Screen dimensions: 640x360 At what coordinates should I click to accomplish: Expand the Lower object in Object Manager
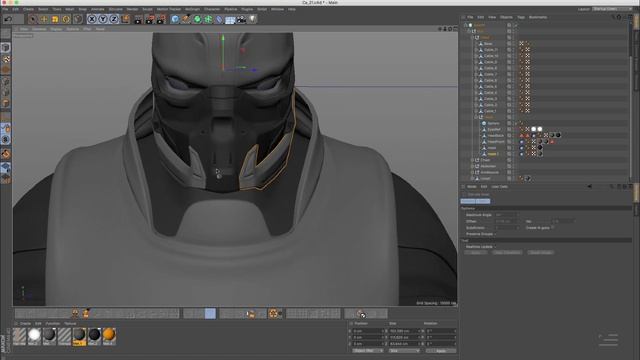[x=473, y=178]
